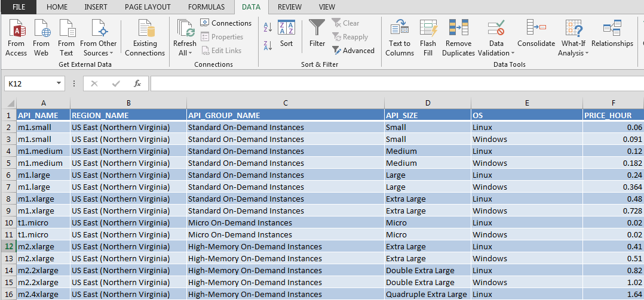Click the Advanced filter button

pos(354,51)
